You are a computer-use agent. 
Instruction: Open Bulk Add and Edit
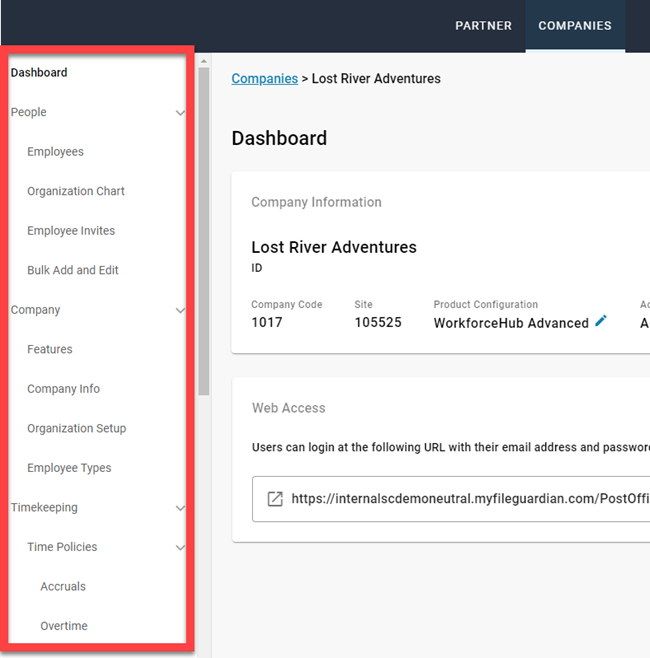pos(73,270)
